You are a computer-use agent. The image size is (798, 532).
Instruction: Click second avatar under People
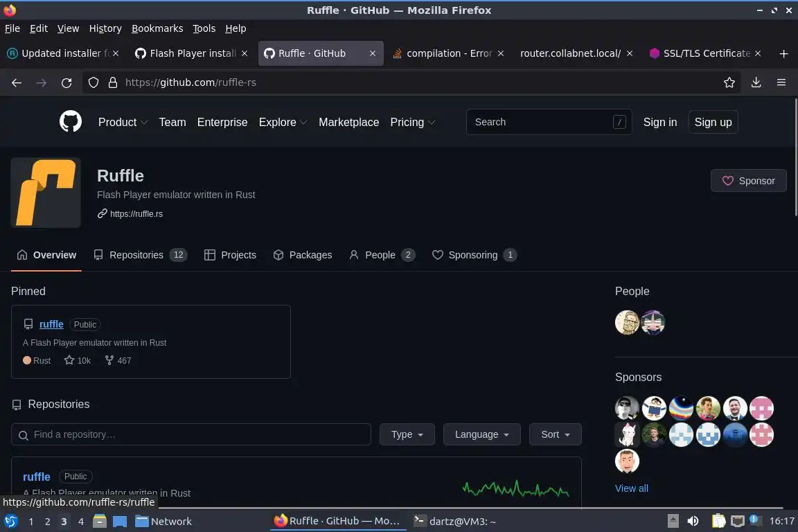[x=653, y=323]
